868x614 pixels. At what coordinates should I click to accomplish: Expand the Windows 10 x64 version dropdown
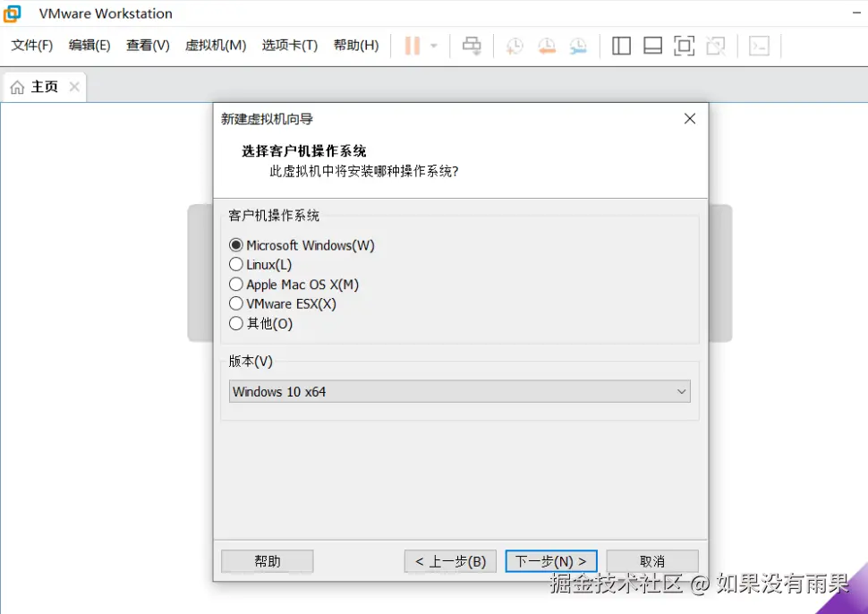click(459, 391)
